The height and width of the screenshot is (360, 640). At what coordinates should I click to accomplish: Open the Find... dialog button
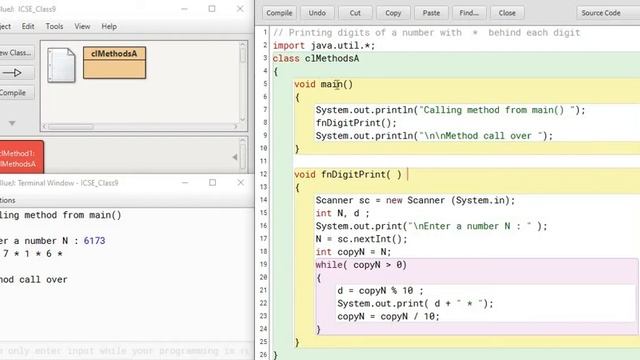(x=469, y=13)
